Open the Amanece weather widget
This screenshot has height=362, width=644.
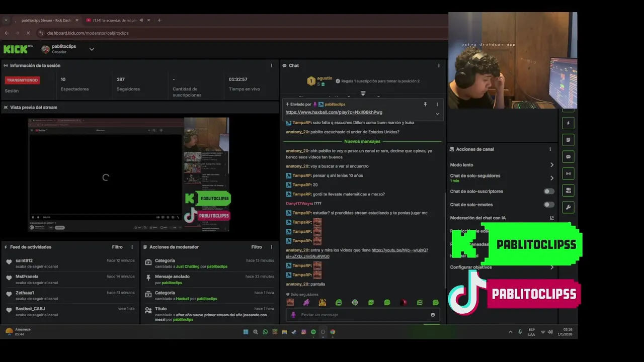[x=18, y=332]
